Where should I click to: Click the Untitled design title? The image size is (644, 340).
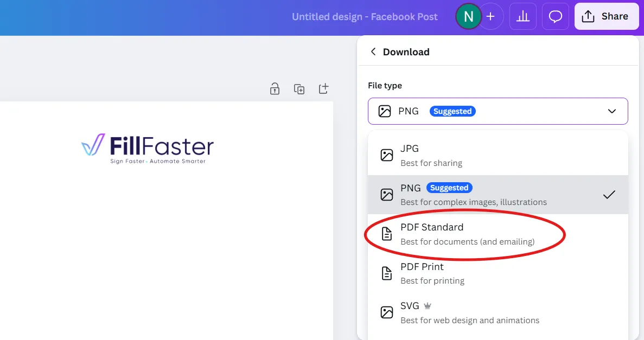pos(365,16)
